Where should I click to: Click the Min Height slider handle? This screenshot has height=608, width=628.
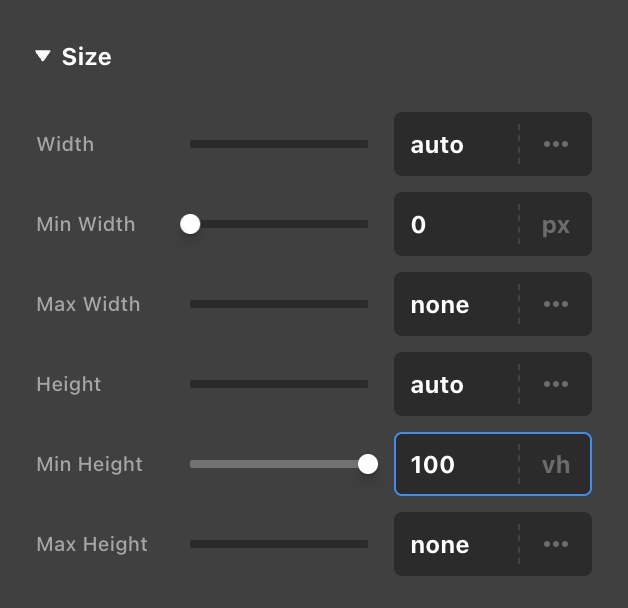368,464
